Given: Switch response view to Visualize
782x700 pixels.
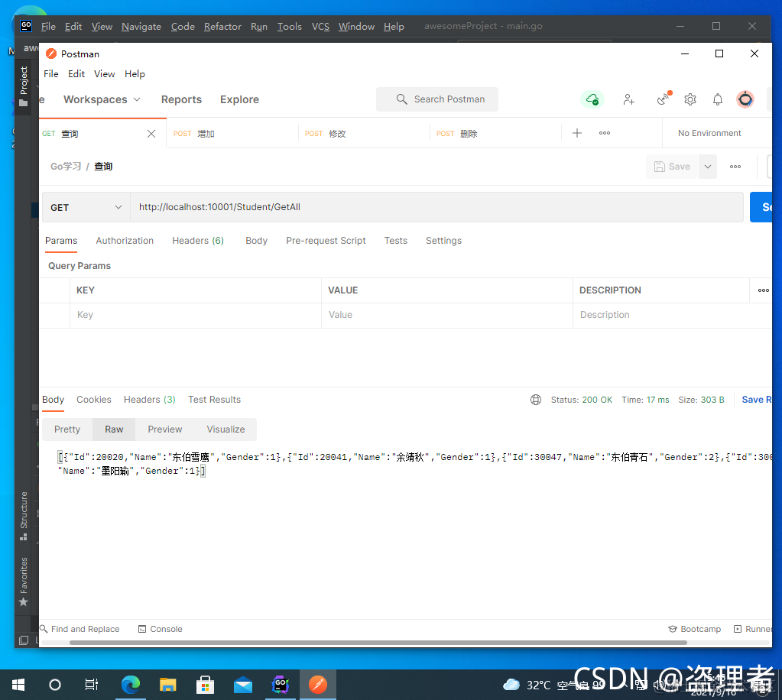Looking at the screenshot, I should click(226, 429).
